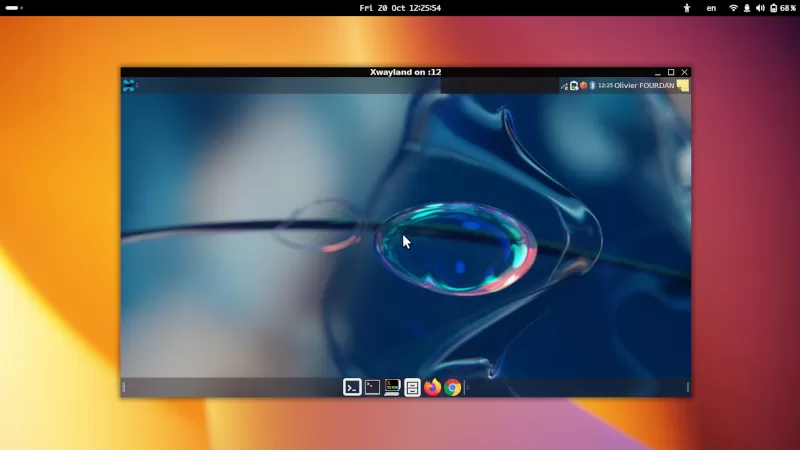Launch XTerm from the bottom panel
Image resolution: width=800 pixels, height=450 pixels.
click(x=392, y=387)
